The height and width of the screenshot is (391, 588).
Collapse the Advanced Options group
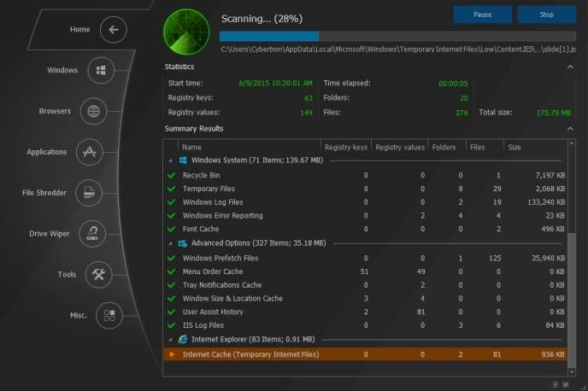(x=171, y=243)
